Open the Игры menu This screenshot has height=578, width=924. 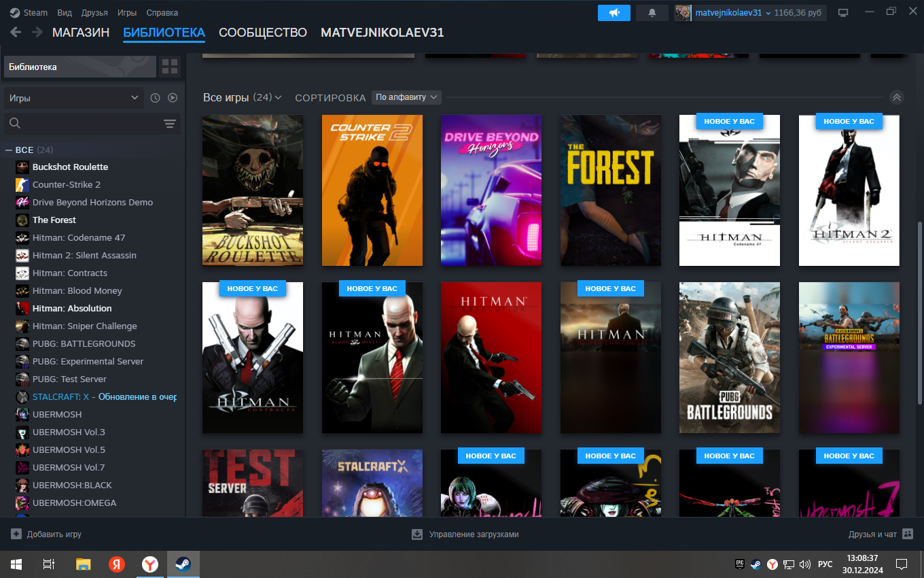[x=127, y=13]
